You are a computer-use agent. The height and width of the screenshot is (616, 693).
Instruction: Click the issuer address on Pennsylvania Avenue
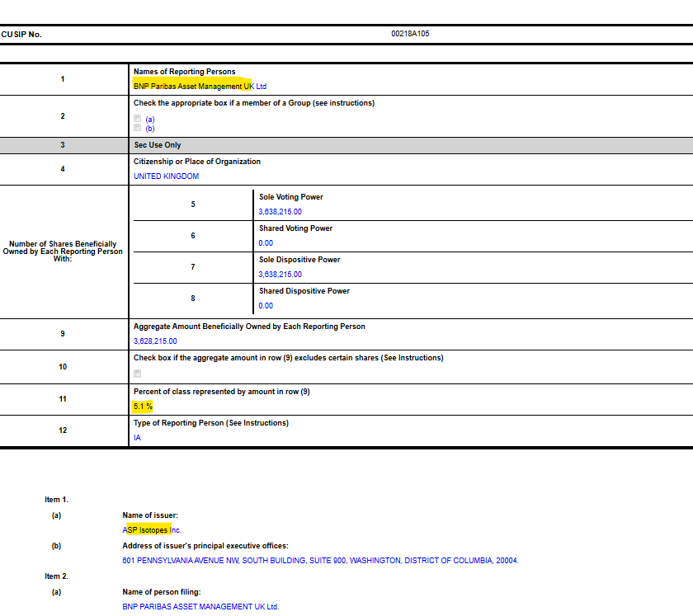320,560
